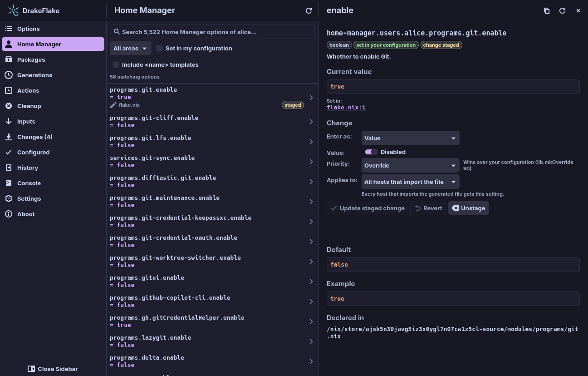Check the Set in my configuration box

point(160,48)
